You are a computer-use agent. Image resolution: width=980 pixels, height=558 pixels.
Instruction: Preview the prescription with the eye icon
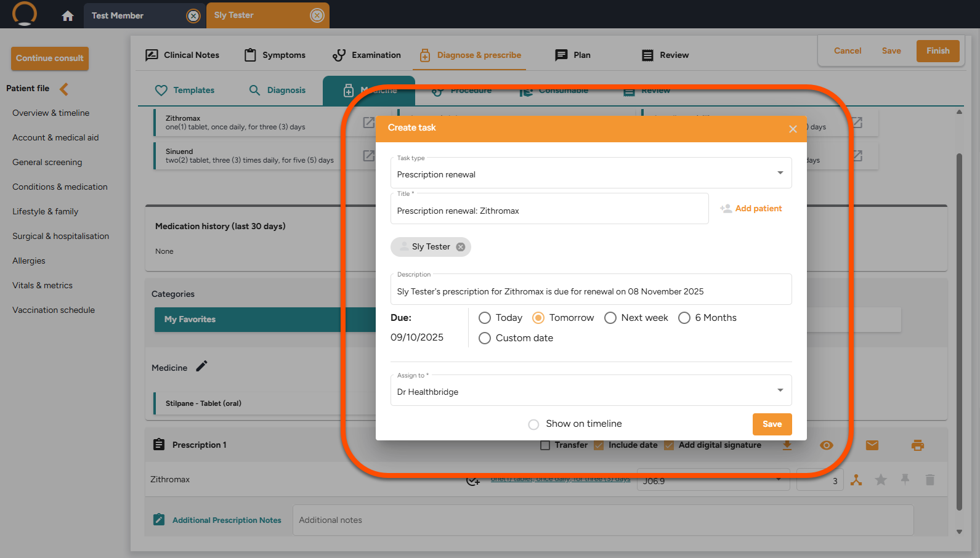[827, 445]
